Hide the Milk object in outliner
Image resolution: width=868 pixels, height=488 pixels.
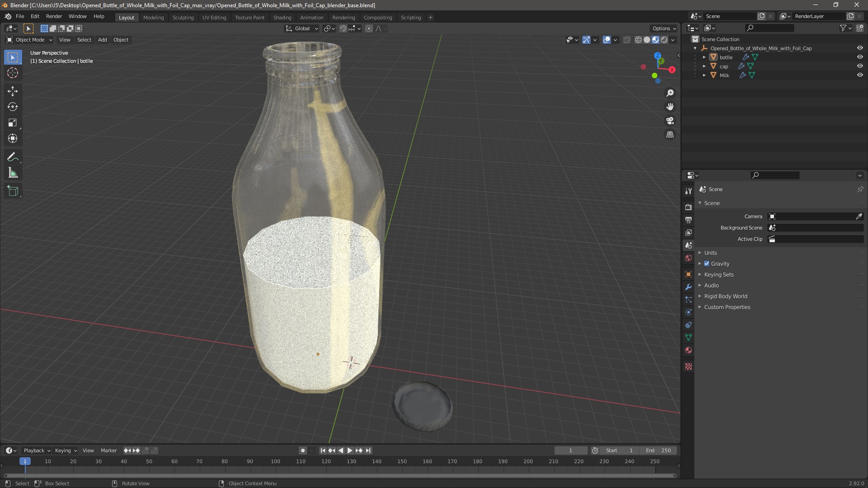pyautogui.click(x=860, y=75)
